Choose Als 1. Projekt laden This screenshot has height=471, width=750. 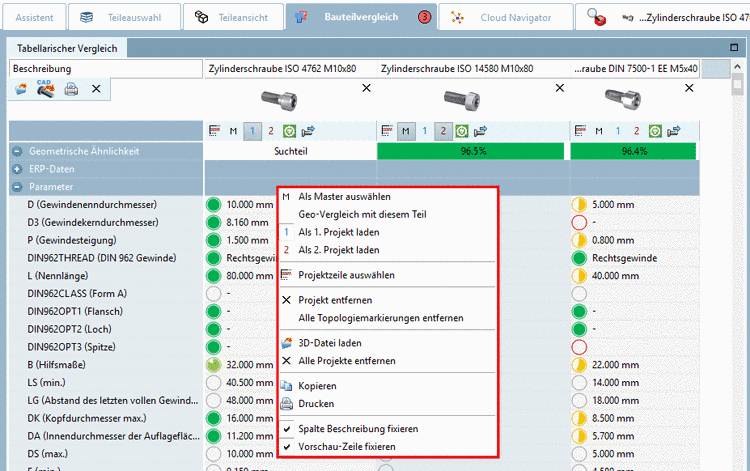387,232
